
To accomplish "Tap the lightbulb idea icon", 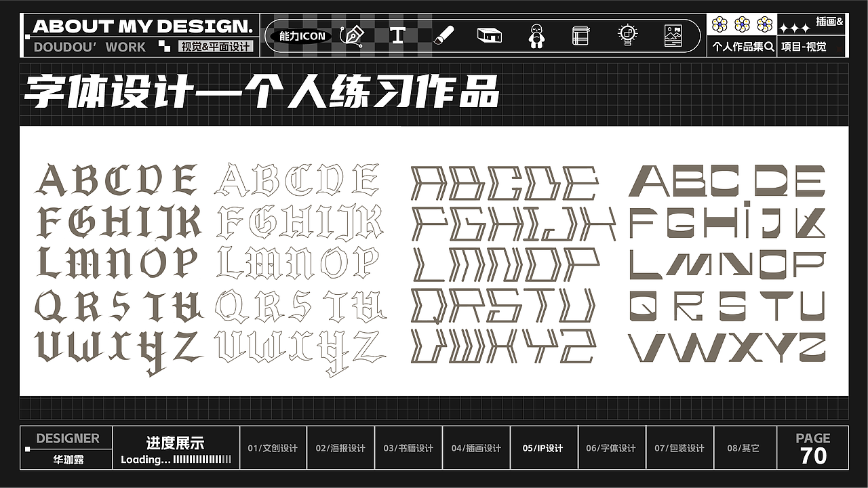I will [627, 35].
